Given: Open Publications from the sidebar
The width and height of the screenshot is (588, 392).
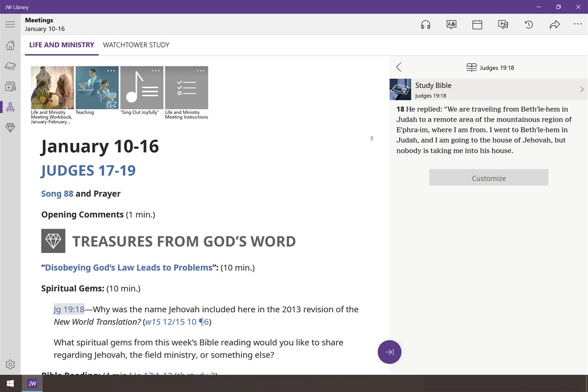Looking at the screenshot, I should [10, 86].
